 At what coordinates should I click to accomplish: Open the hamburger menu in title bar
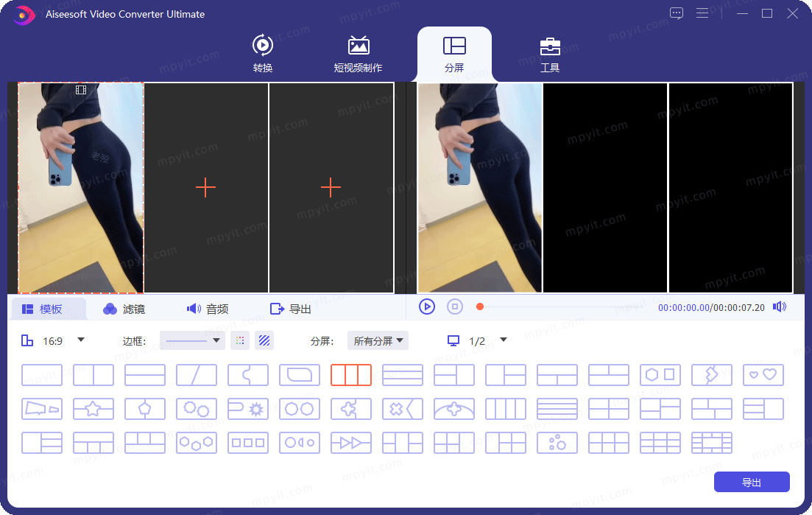click(x=702, y=13)
